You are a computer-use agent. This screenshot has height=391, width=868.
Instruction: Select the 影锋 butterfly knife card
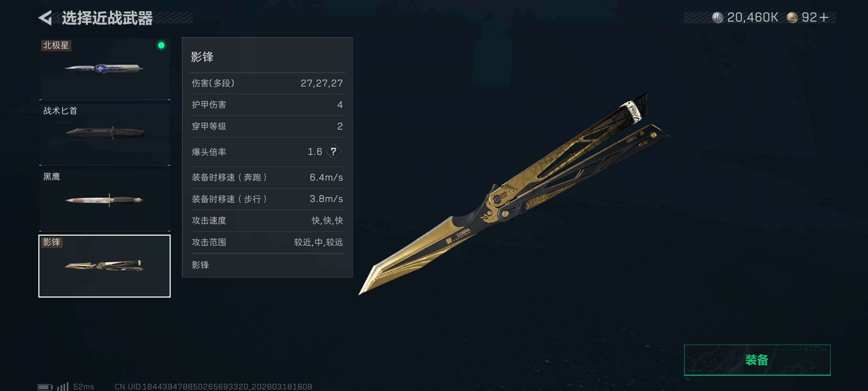pyautogui.click(x=105, y=266)
